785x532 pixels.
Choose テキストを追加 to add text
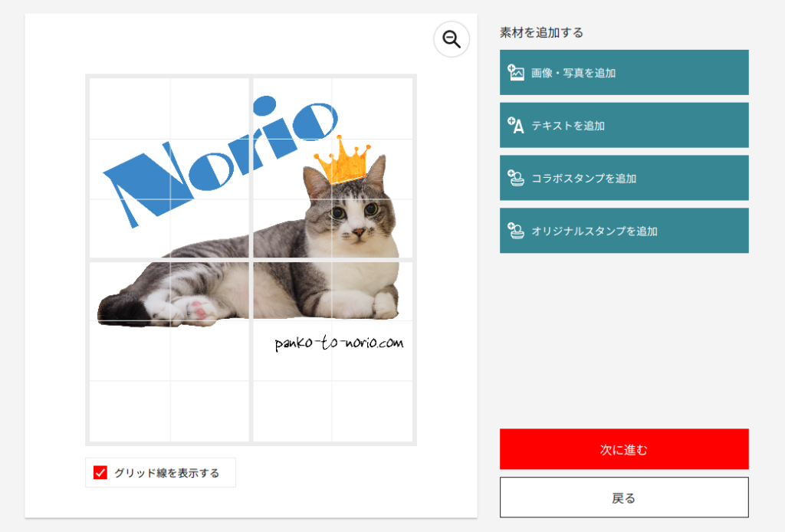(624, 125)
